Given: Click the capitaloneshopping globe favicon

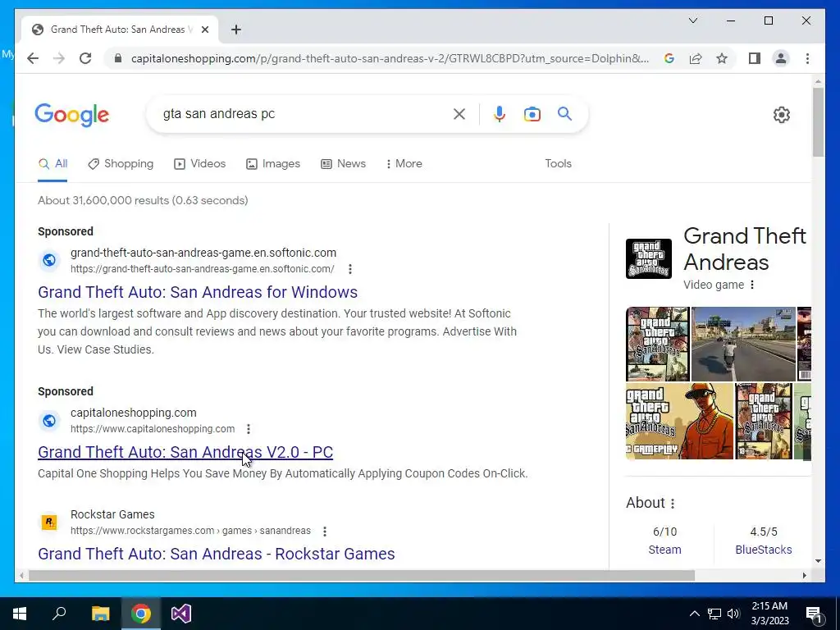Looking at the screenshot, I should [48, 421].
